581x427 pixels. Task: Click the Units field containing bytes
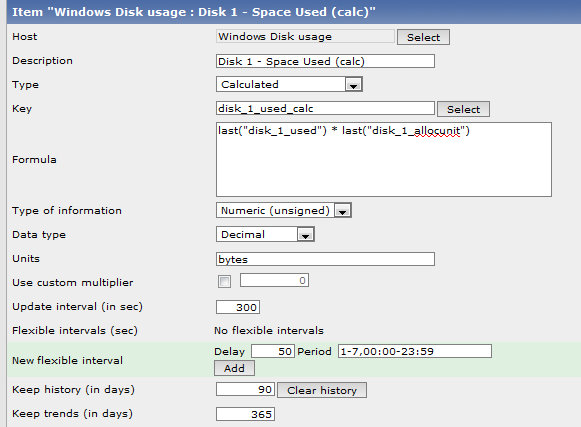click(x=325, y=259)
